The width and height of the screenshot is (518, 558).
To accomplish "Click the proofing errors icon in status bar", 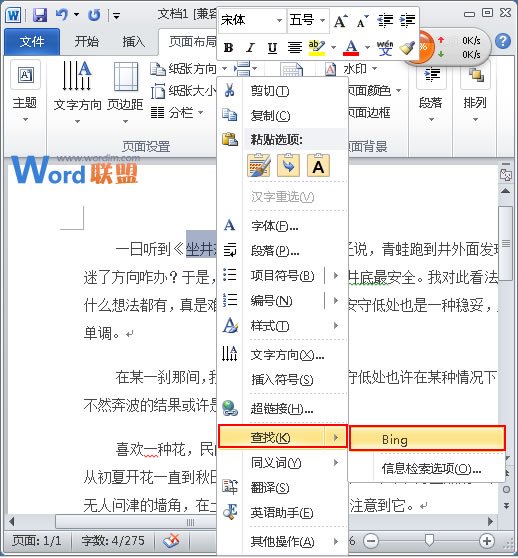I will pyautogui.click(x=171, y=541).
